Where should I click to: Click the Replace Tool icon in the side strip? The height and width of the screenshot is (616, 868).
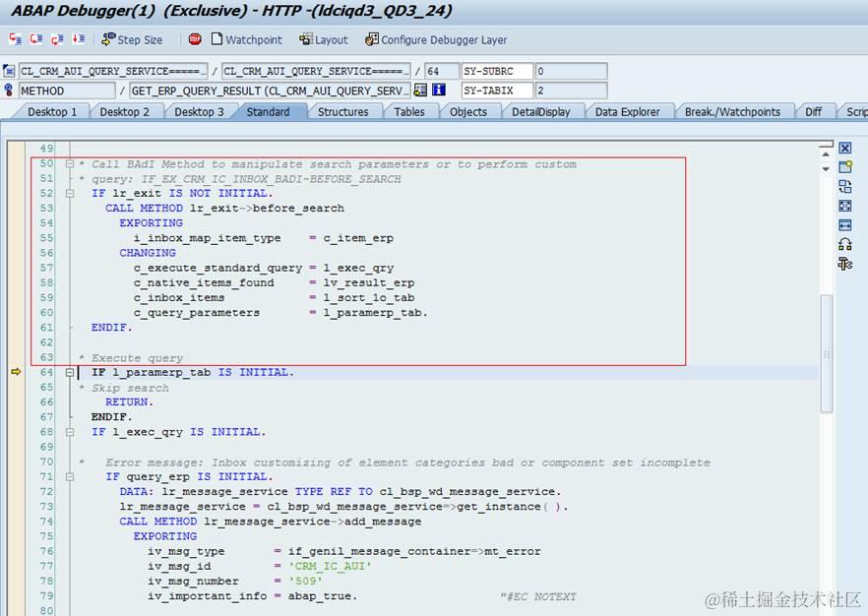pyautogui.click(x=844, y=186)
